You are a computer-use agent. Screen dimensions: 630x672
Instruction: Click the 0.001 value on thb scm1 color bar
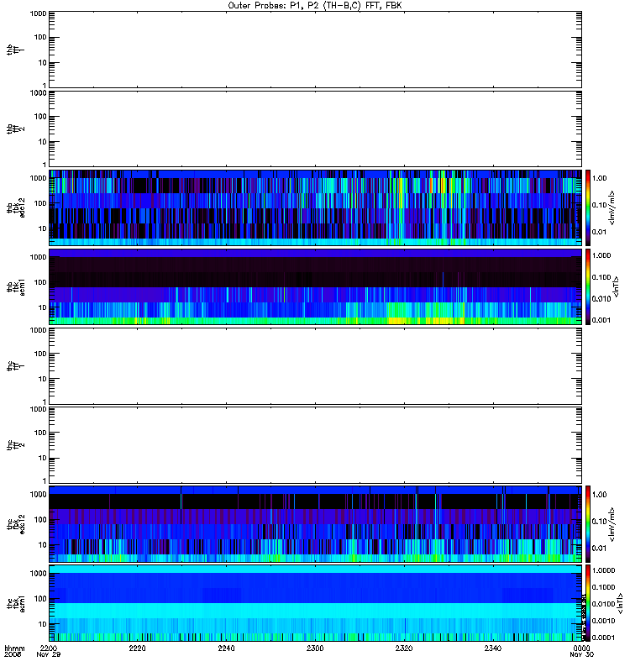[x=601, y=320]
